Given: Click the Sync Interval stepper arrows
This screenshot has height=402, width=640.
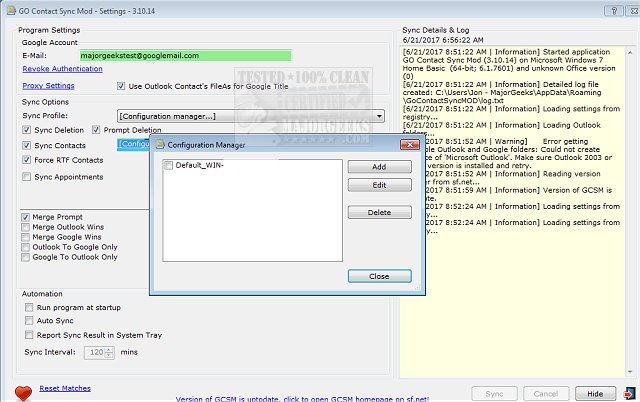Looking at the screenshot, I should point(109,352).
